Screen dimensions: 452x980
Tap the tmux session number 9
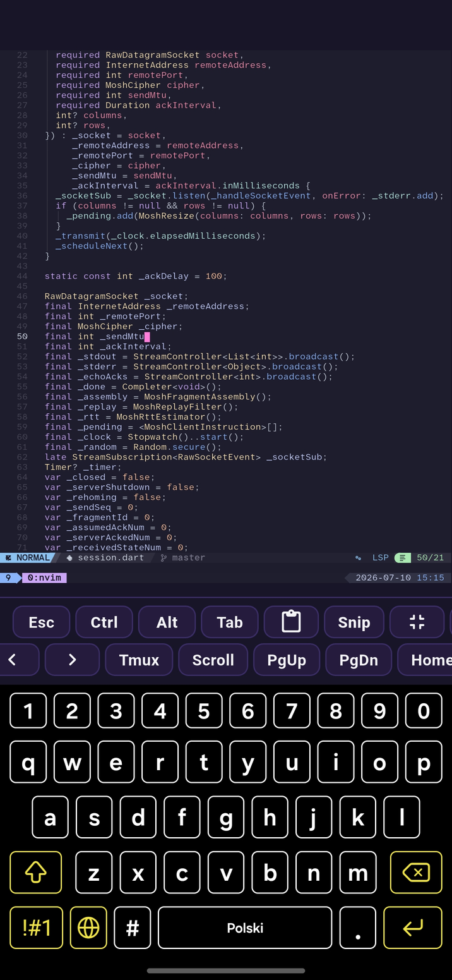8,578
